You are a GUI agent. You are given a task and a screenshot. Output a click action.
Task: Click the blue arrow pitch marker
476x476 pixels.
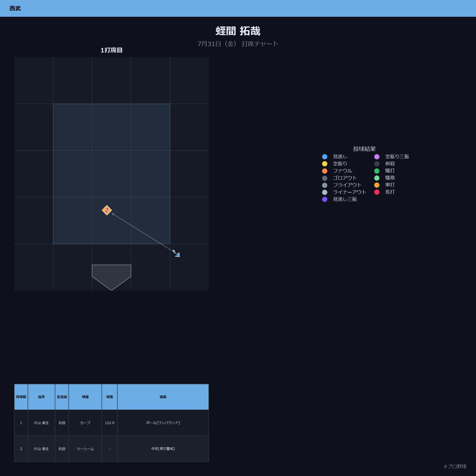coord(176,253)
